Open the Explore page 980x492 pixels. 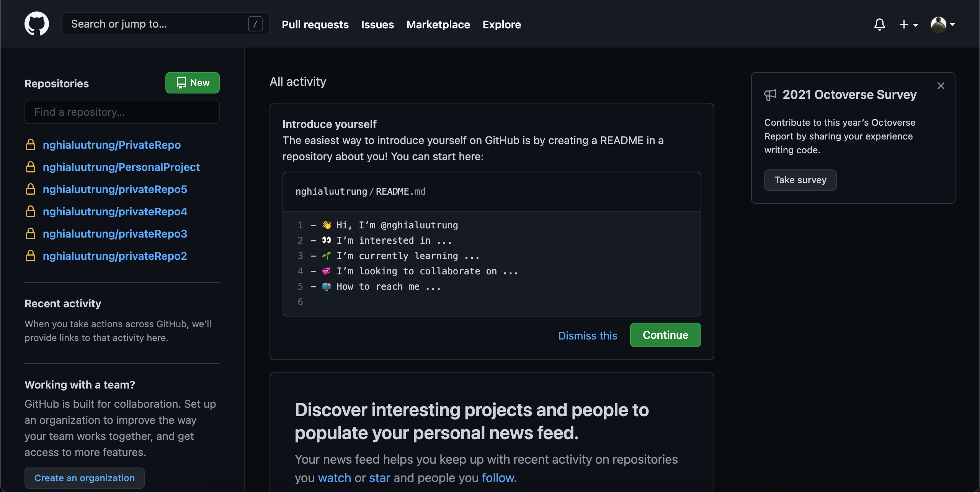click(501, 24)
